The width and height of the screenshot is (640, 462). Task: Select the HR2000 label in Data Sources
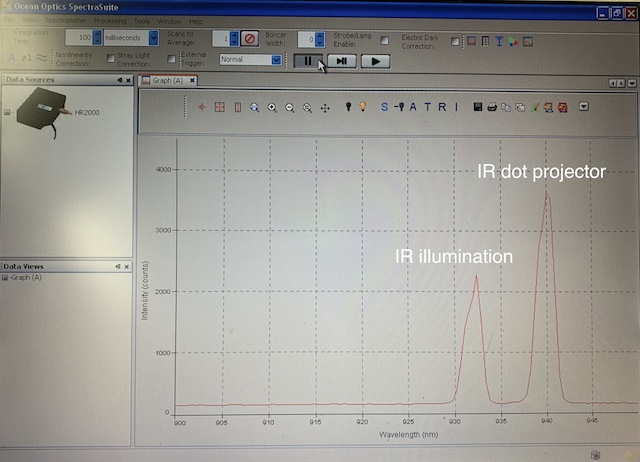(87, 112)
